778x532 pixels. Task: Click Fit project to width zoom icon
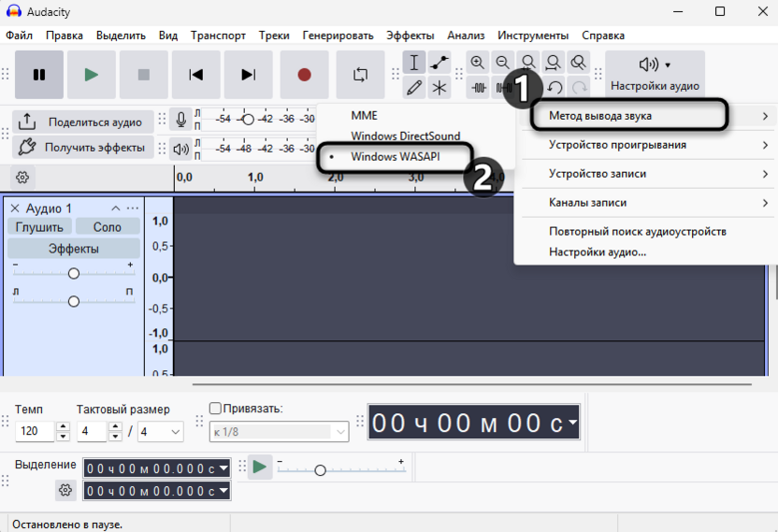[x=554, y=63]
